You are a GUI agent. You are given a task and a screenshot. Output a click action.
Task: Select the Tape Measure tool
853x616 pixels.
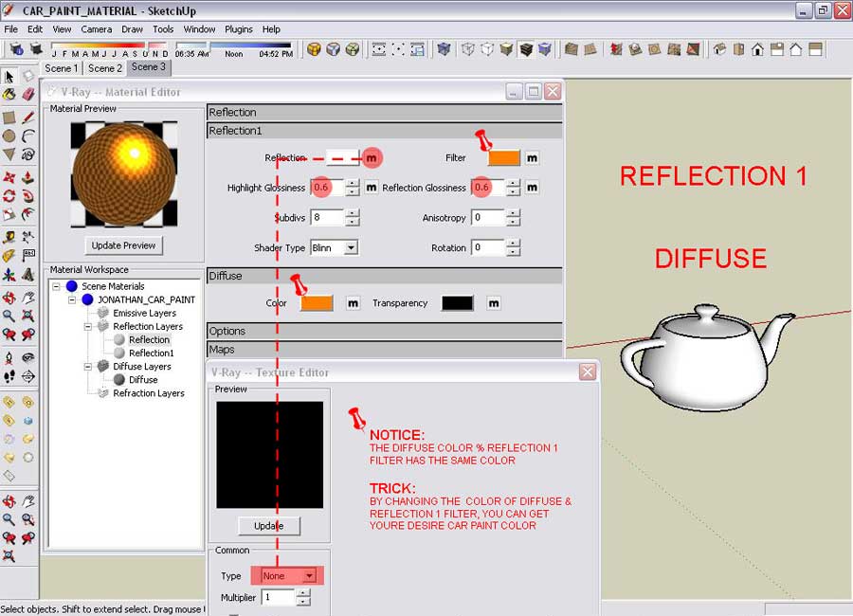coord(9,237)
